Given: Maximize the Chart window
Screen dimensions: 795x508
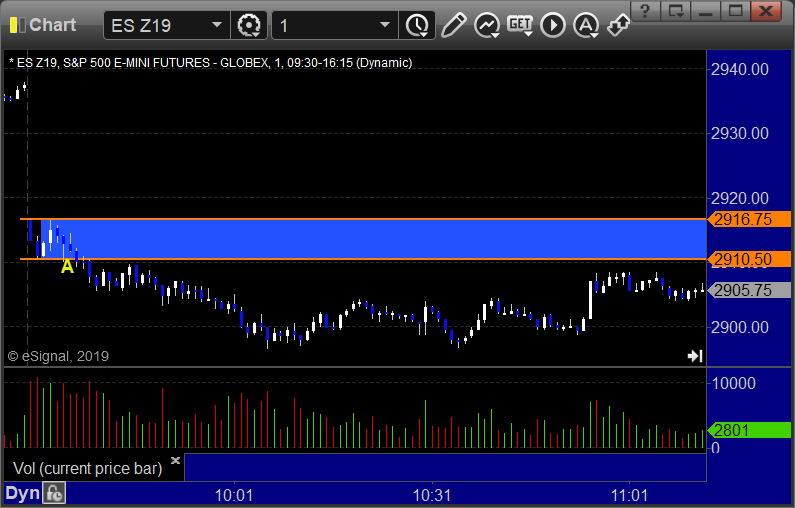Looking at the screenshot, I should 735,10.
